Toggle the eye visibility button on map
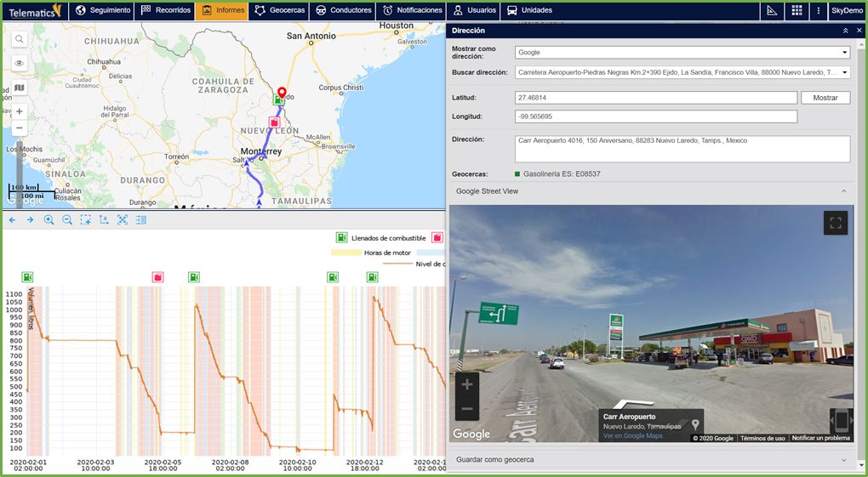Viewport: 868px width, 477px height. (x=20, y=63)
